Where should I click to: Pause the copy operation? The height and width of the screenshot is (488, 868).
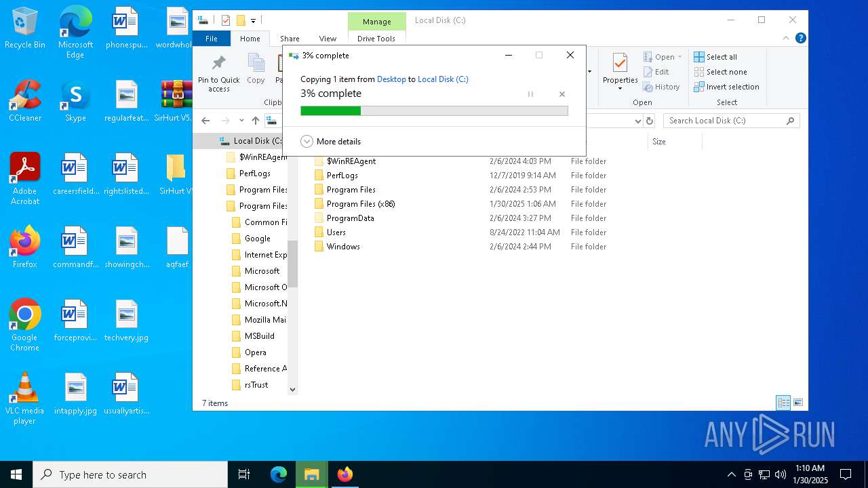(530, 94)
